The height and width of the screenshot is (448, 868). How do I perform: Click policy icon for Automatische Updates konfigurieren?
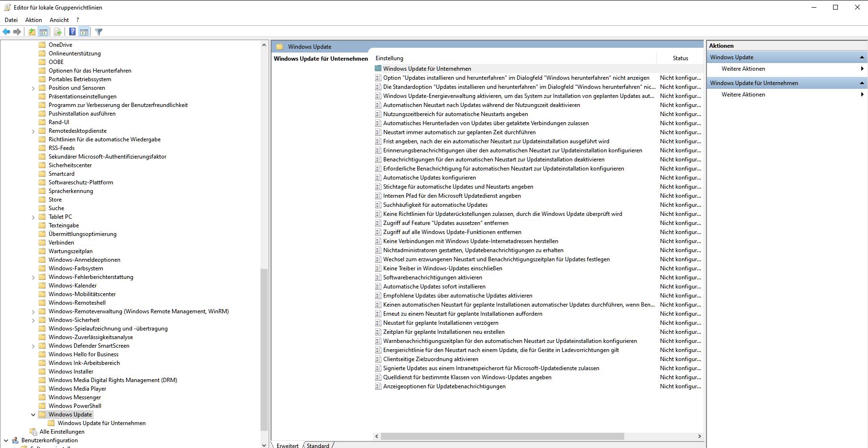tap(378, 178)
